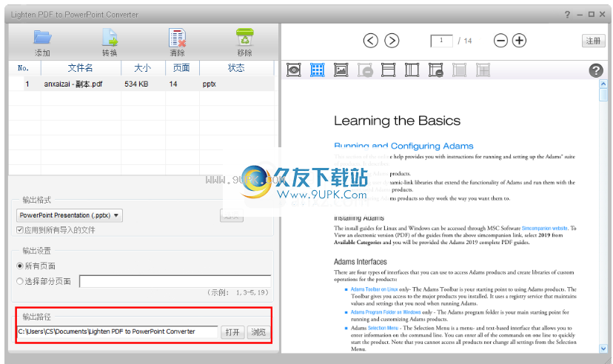This screenshot has width=613, height=364.
Task: Click the delete table line icon
Action: coord(435,70)
